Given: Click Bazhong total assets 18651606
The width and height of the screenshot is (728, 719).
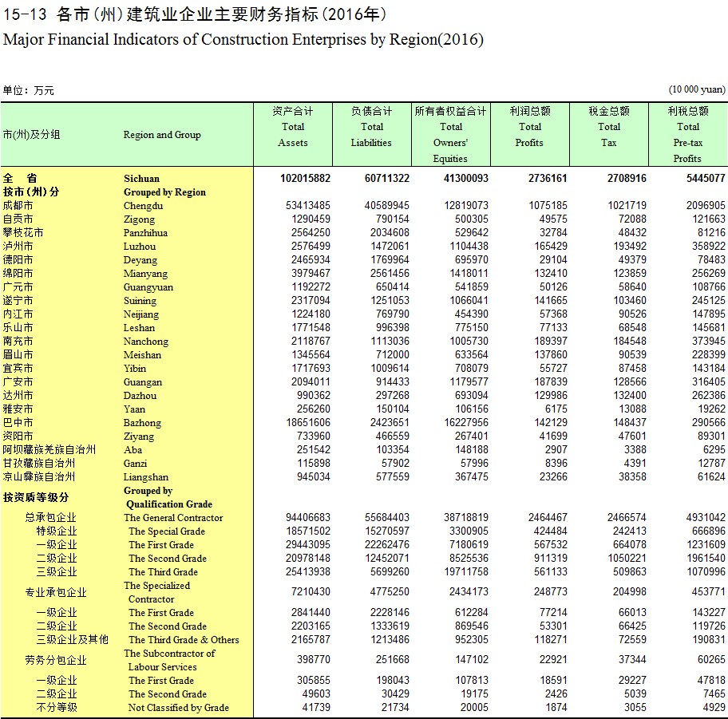Looking at the screenshot, I should point(308,422).
